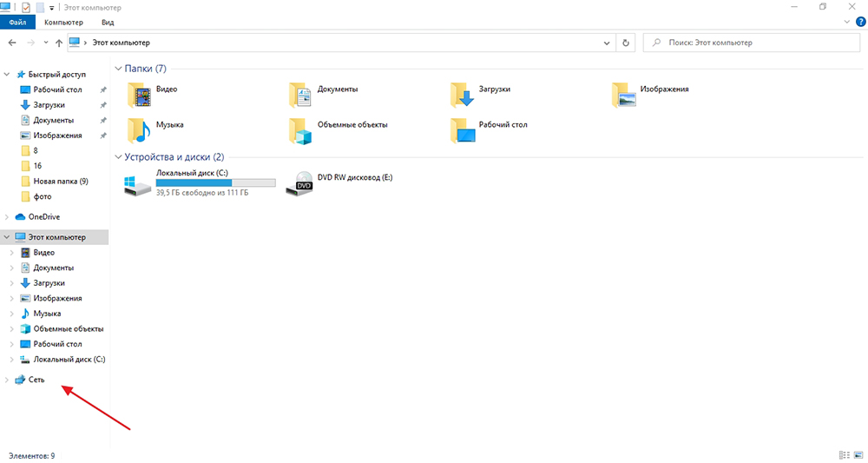Expand the Загрузки node under Этот компьютер

pyautogui.click(x=12, y=283)
